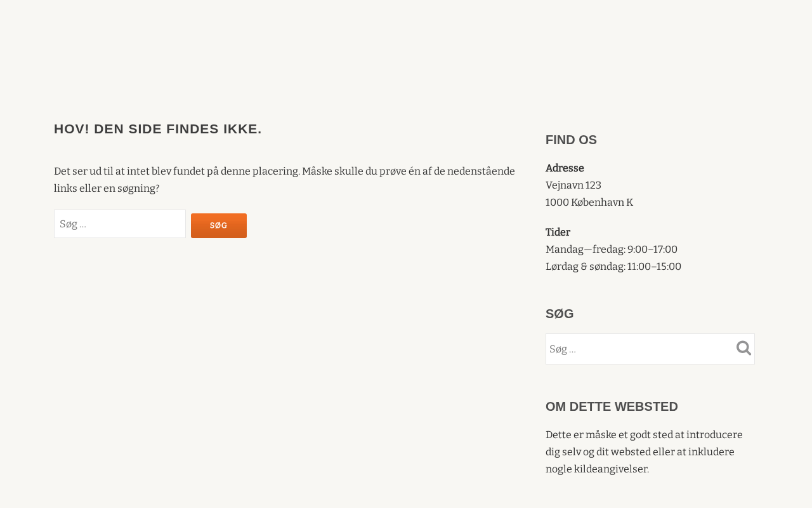Screen dimensions: 812x508
Task: Click the "Dette er måske et godt sted" line
Action: (644, 435)
